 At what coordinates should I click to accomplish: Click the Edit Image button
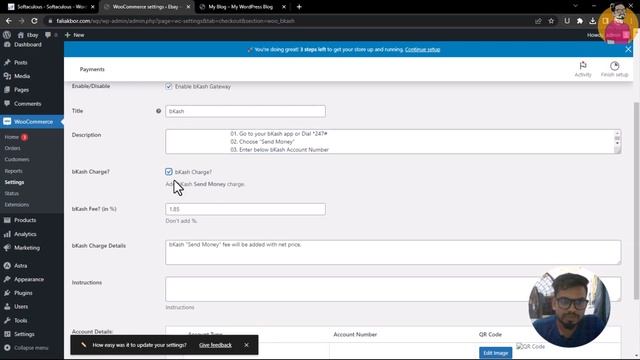pyautogui.click(x=496, y=353)
